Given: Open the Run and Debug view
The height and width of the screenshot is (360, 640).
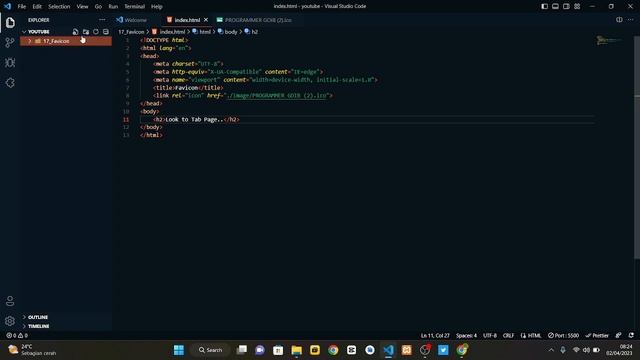Looking at the screenshot, I should click(10, 62).
